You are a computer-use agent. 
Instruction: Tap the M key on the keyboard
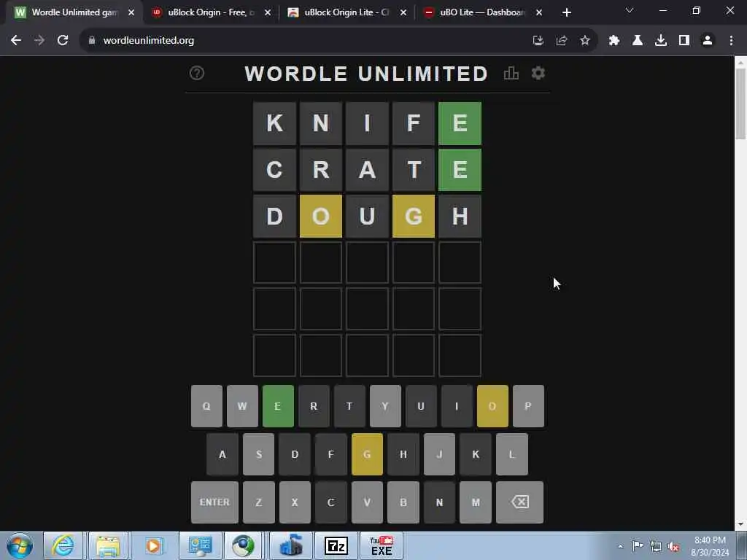click(x=476, y=502)
